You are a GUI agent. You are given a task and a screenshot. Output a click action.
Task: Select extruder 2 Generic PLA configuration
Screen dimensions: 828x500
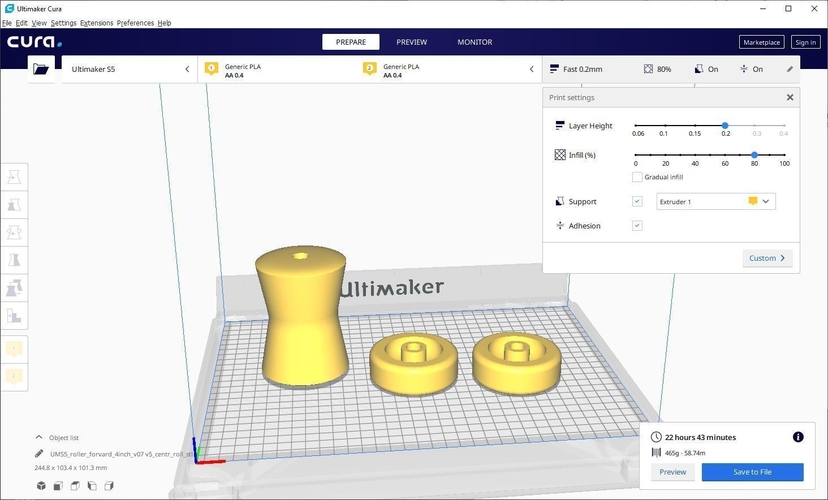click(x=391, y=70)
